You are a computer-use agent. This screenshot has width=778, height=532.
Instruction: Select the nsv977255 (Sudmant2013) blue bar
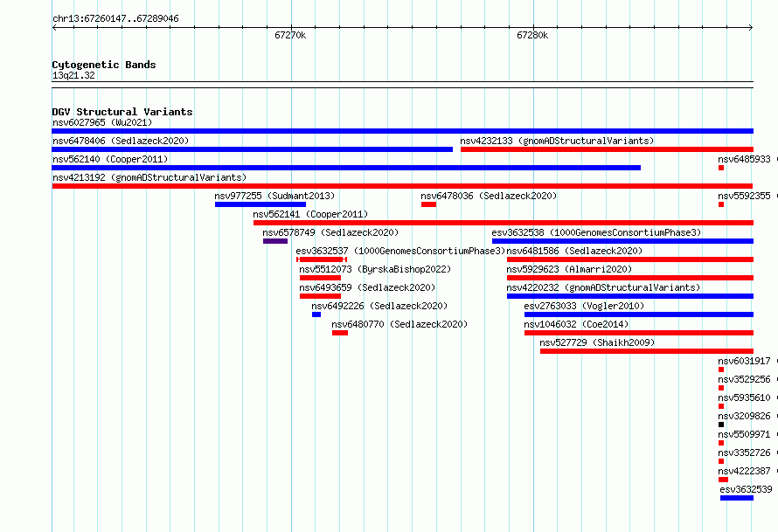(x=260, y=204)
